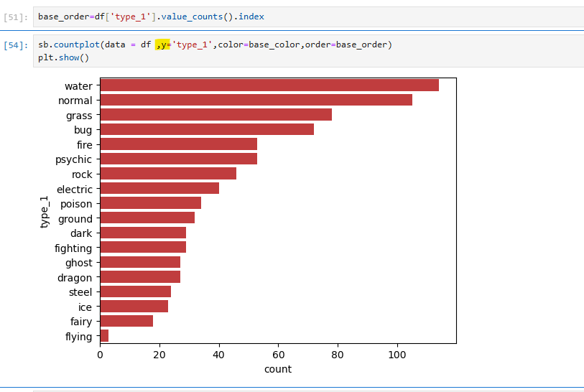Click the 'dragon' y-axis label
The width and height of the screenshot is (584, 392).
click(x=75, y=278)
